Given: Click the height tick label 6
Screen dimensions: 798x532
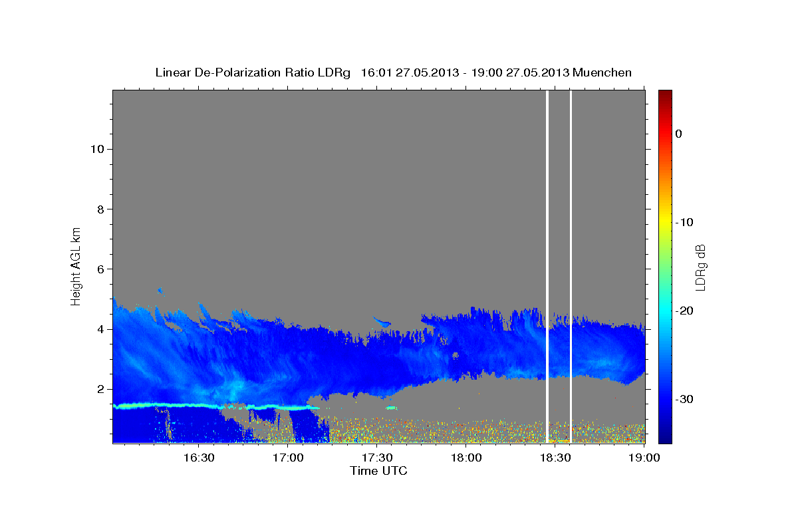Looking at the screenshot, I should [x=99, y=269].
